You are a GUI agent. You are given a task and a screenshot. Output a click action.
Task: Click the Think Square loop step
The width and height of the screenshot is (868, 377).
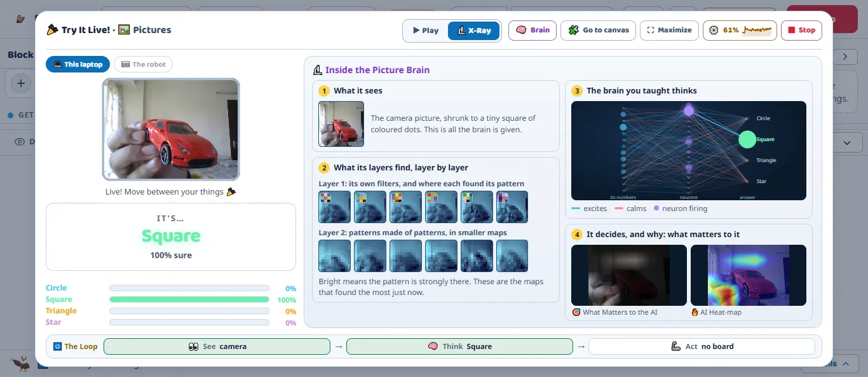pyautogui.click(x=459, y=346)
